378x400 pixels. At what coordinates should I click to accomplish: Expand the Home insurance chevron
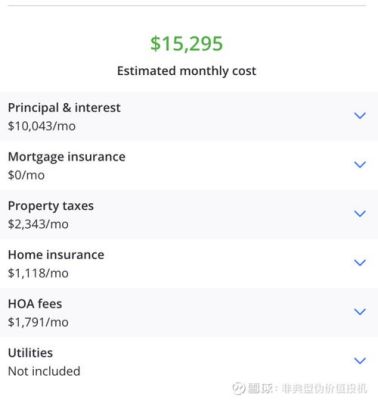click(x=360, y=262)
